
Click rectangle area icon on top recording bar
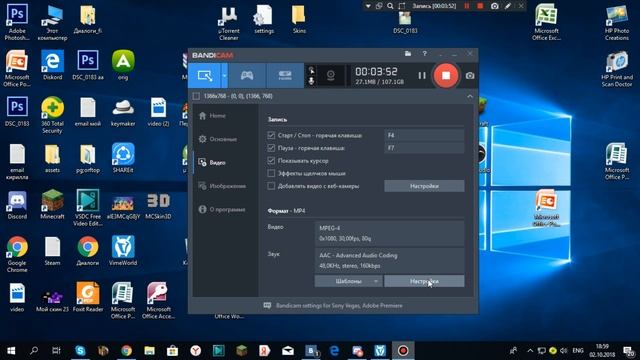point(402,6)
